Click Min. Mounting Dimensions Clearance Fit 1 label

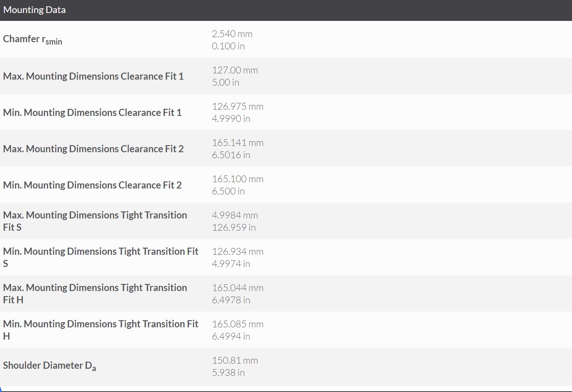[x=92, y=112]
